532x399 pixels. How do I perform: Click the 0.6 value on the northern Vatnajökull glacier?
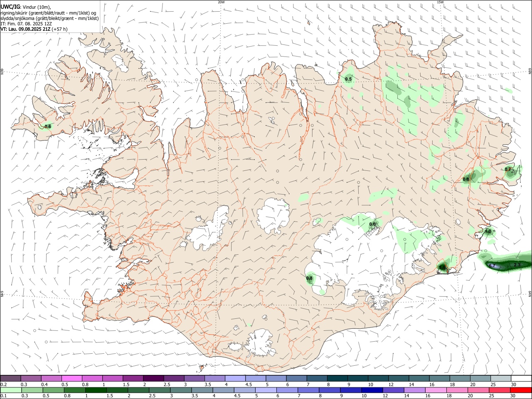(372, 224)
